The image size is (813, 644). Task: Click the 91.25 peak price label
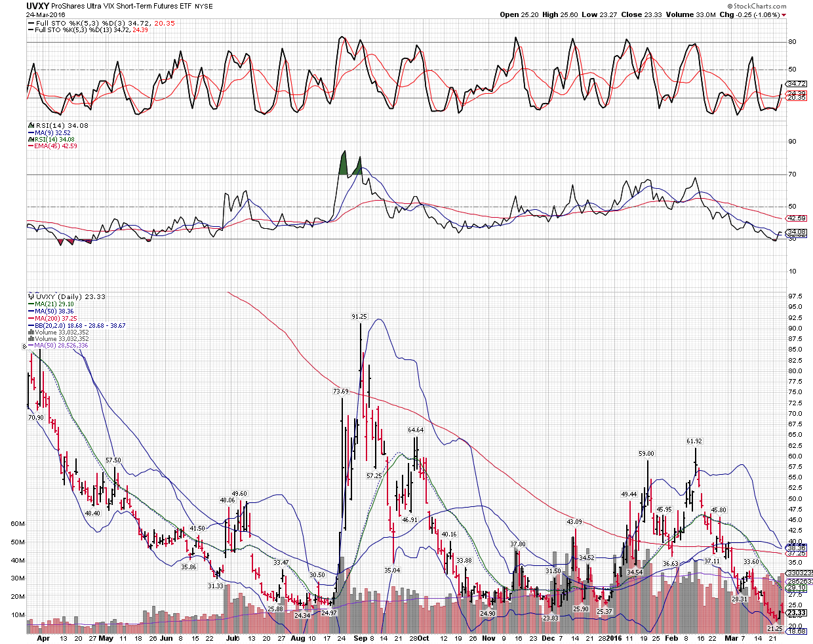[x=359, y=317]
